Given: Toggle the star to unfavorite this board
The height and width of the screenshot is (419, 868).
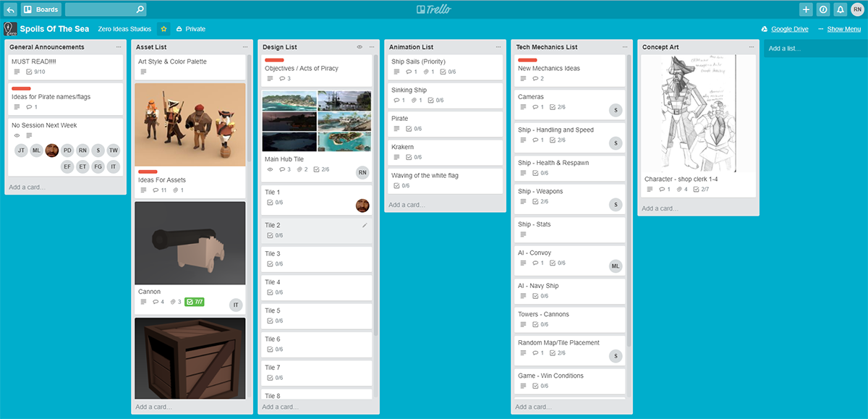Looking at the screenshot, I should point(163,29).
